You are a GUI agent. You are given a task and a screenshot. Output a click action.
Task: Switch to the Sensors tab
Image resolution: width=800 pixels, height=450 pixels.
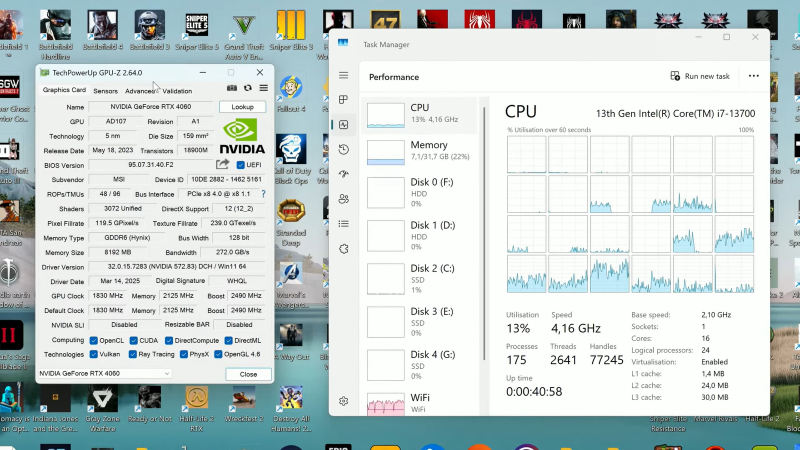click(105, 91)
